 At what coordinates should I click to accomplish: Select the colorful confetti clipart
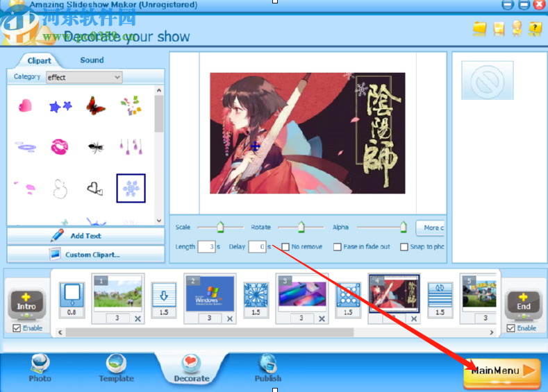point(131,105)
